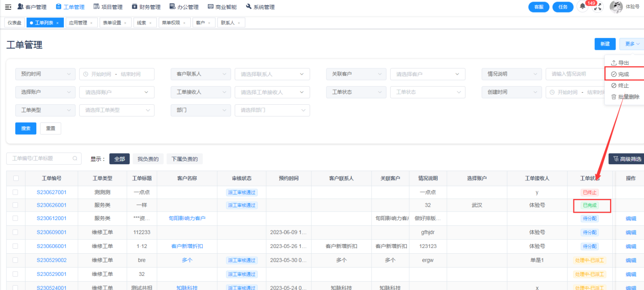Click clock icon in 预约时间 range
The width and height of the screenshot is (644, 290).
[86, 74]
